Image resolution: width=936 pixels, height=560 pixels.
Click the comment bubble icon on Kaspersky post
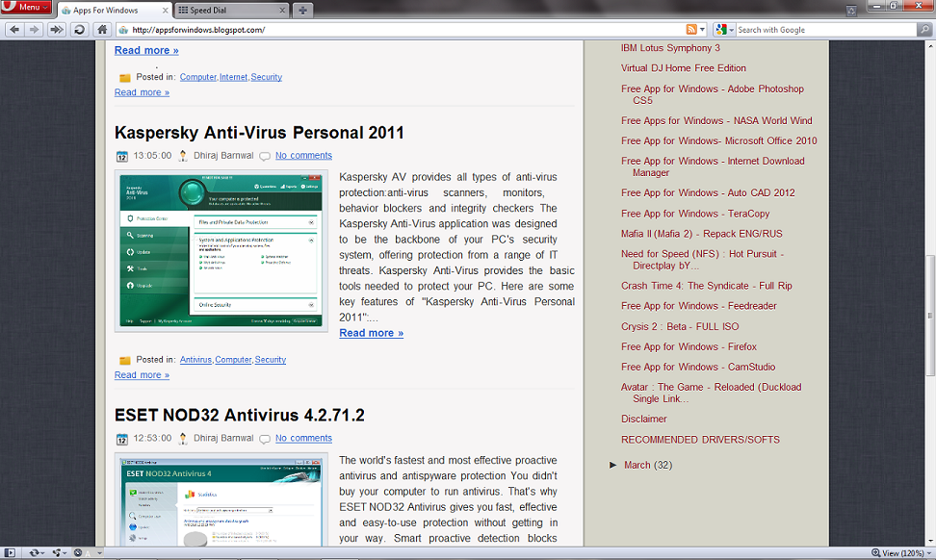tap(265, 156)
